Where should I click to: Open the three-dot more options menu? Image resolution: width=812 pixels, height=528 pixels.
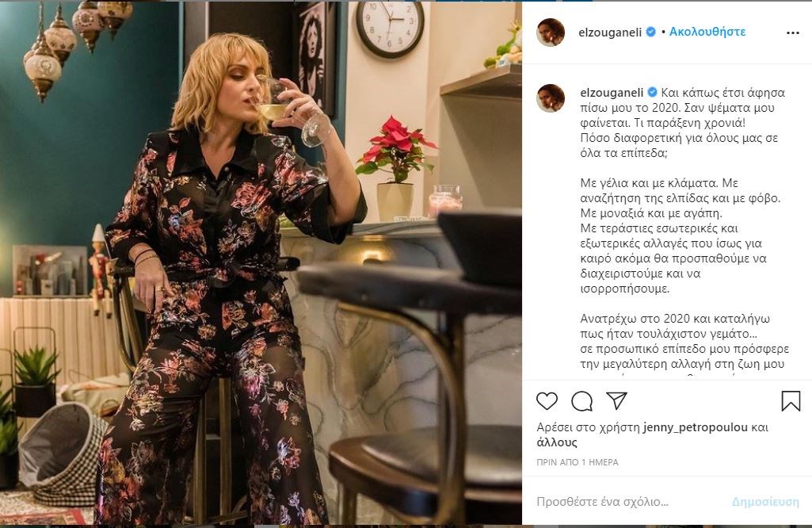point(792,33)
